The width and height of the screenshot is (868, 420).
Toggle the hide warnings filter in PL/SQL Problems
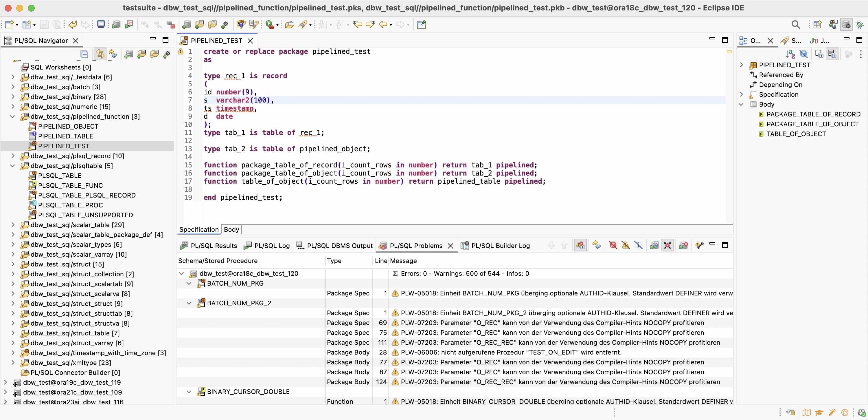click(626, 246)
